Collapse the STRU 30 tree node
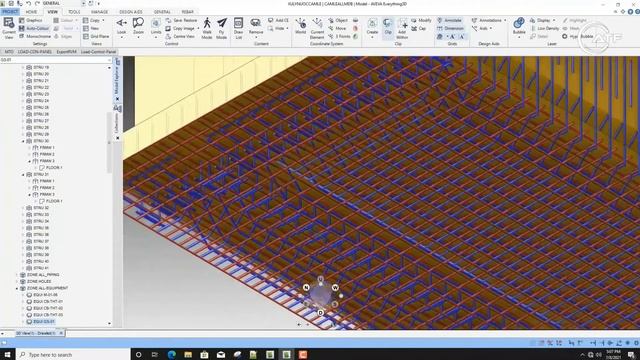This screenshot has height=360, width=640. 23,141
